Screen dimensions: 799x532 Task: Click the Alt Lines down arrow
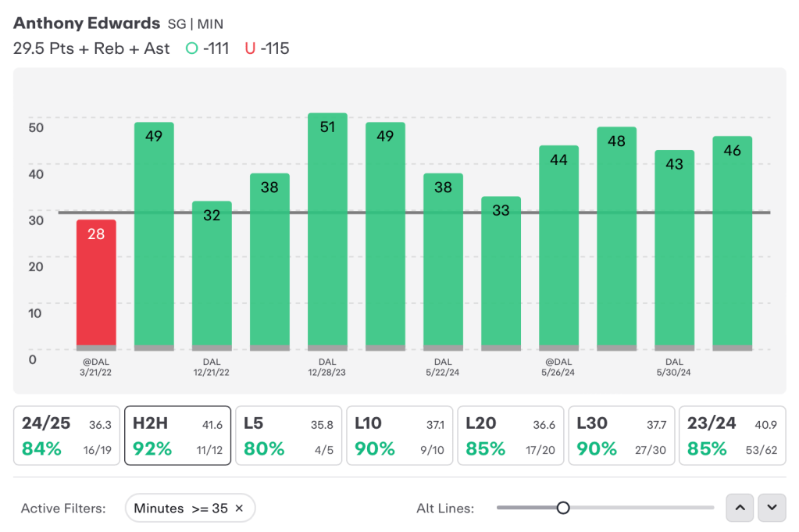pos(772,508)
